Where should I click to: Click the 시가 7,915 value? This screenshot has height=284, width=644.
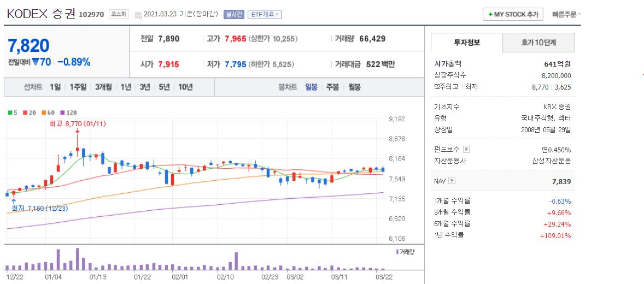tap(168, 64)
